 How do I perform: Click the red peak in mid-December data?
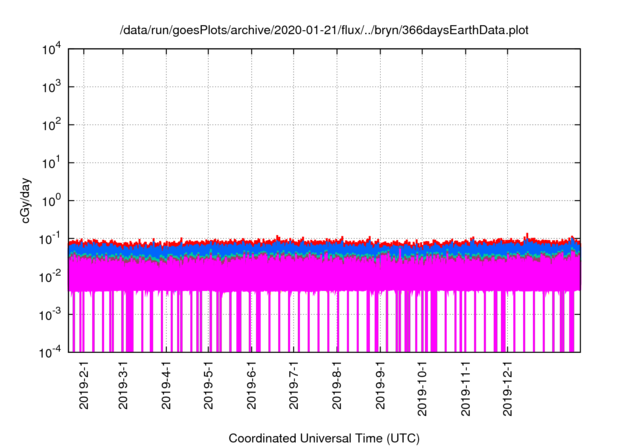527,235
